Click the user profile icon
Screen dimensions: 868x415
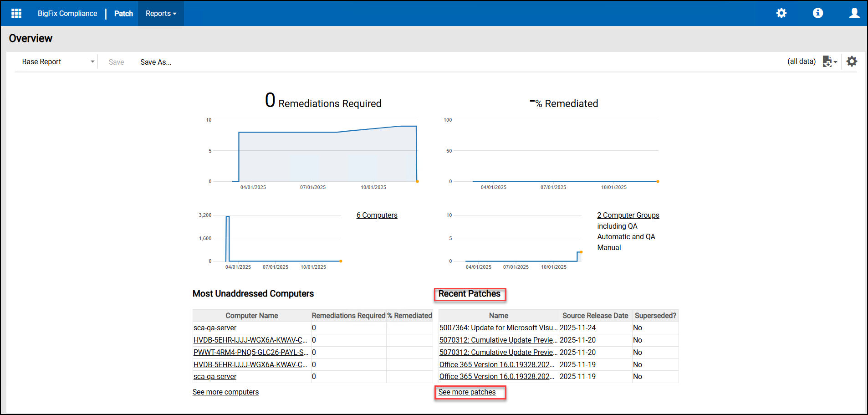854,13
